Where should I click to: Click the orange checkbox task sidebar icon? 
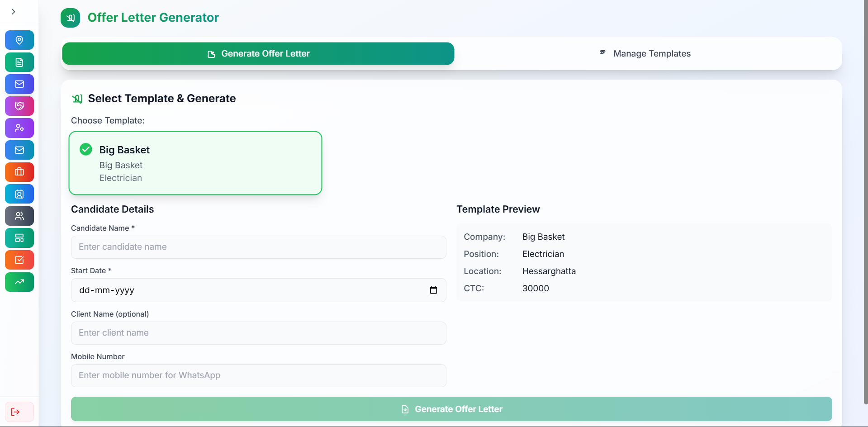tap(19, 260)
